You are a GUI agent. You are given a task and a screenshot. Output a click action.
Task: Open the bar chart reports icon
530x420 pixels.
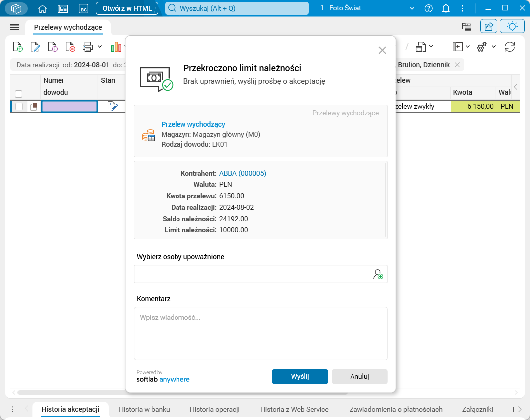tap(116, 47)
